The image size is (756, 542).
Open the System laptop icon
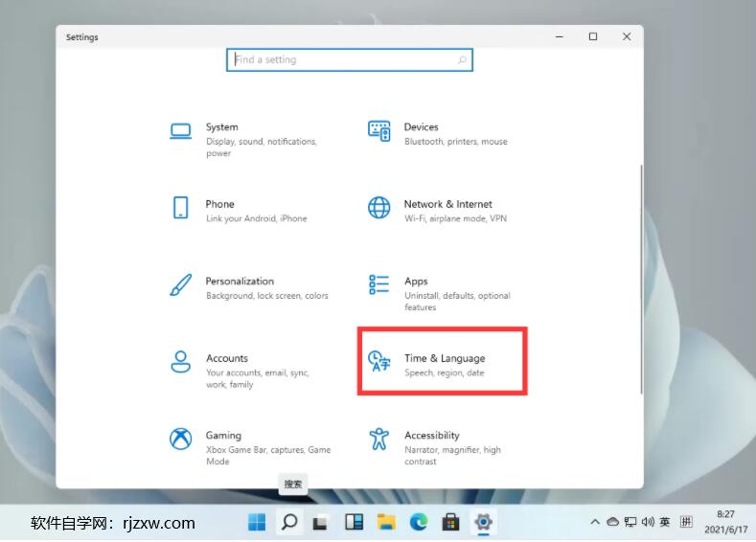pos(181,131)
